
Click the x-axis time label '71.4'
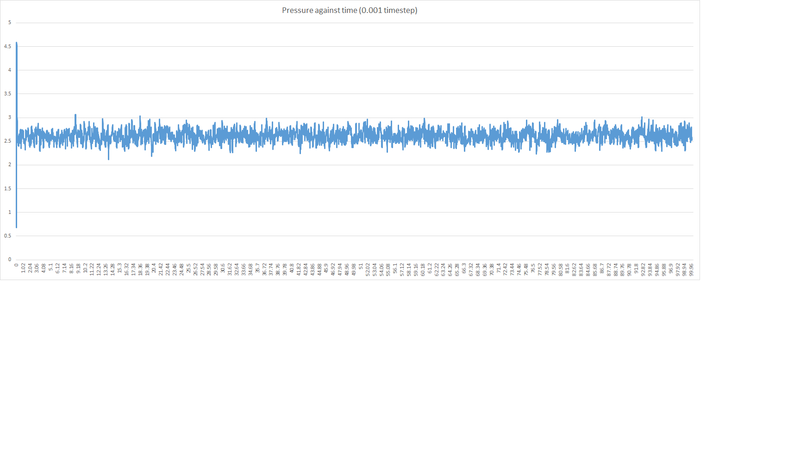tap(498, 268)
